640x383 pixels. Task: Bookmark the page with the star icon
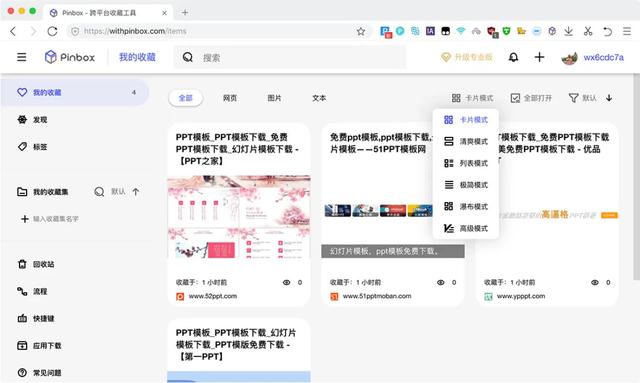361,31
